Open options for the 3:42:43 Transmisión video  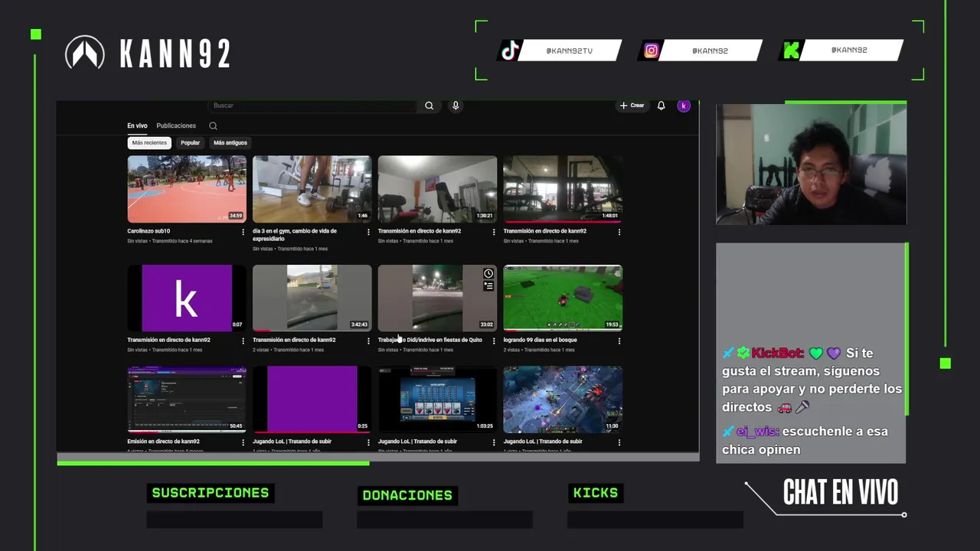[368, 341]
